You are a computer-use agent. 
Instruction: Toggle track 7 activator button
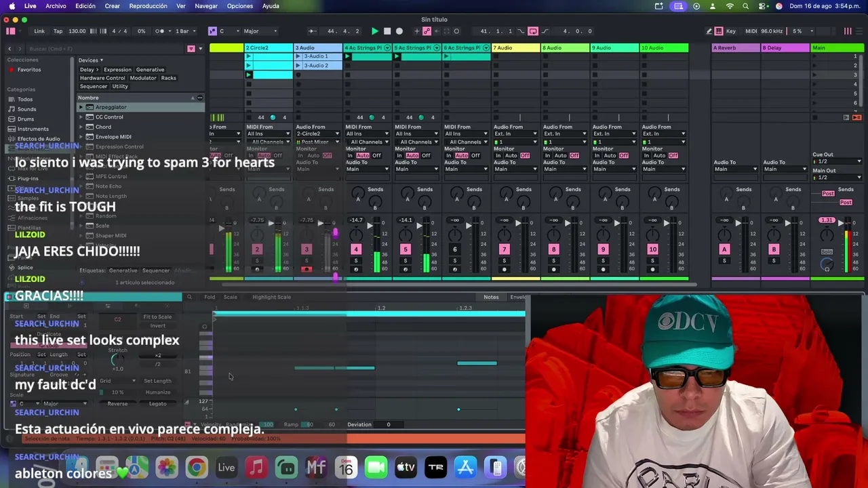pos(504,249)
